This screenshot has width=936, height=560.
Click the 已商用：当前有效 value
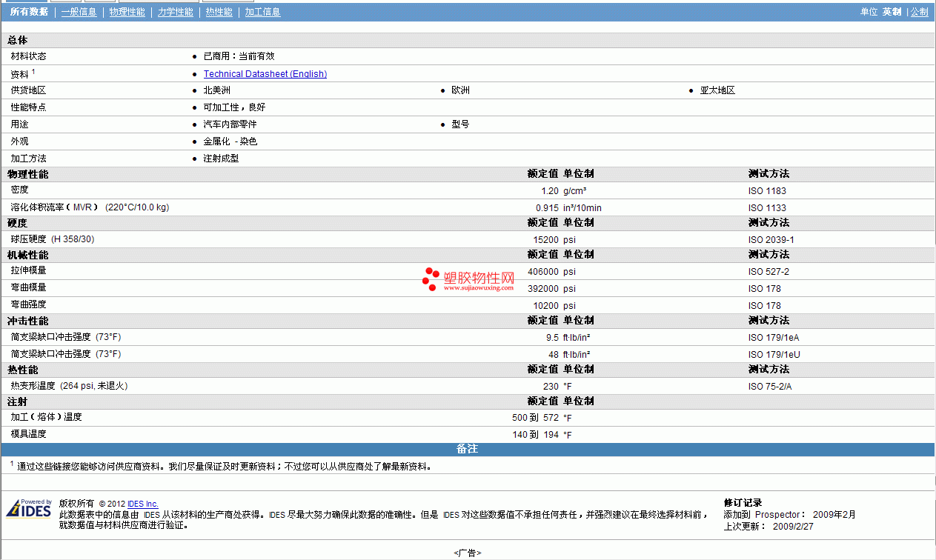coord(239,56)
